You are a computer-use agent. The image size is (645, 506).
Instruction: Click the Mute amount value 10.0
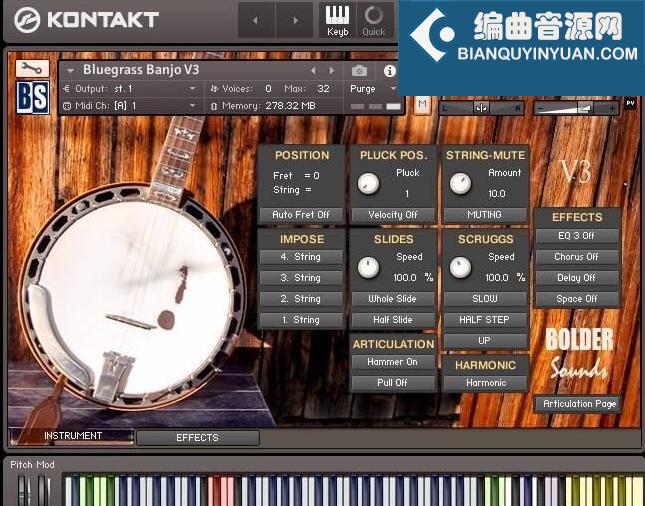[x=497, y=194]
